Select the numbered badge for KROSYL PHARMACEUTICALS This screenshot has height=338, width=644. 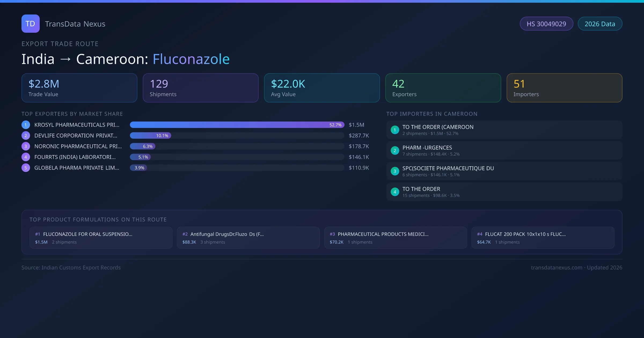(x=25, y=125)
